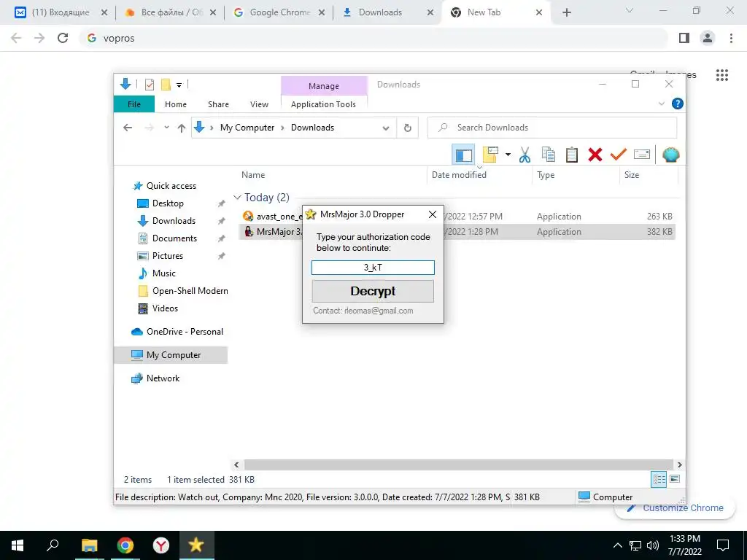Click the Properties icon in Quick Access Toolbar

tap(149, 85)
